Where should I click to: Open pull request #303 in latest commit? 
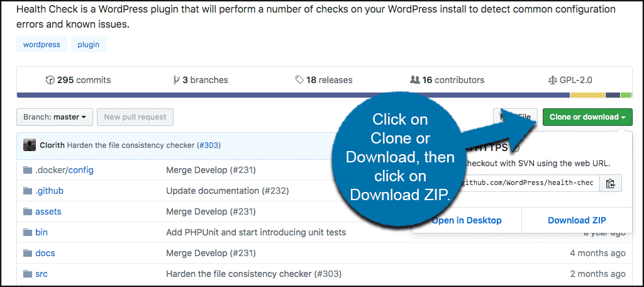[x=210, y=145]
